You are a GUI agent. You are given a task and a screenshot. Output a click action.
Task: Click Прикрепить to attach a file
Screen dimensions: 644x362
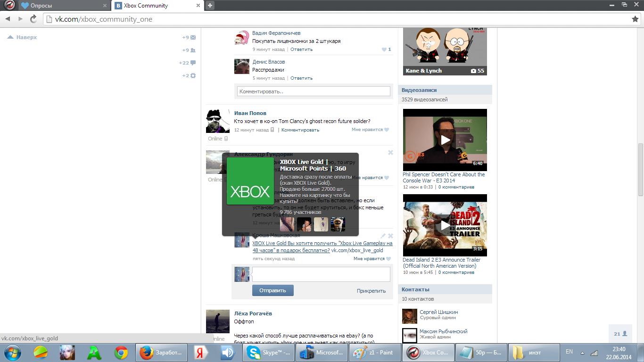[371, 291]
